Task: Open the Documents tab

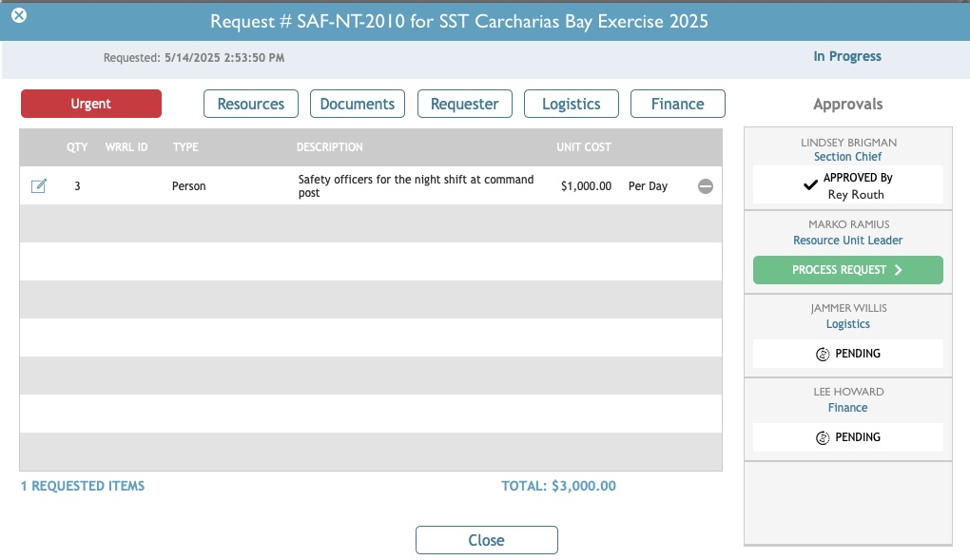Action: point(357,103)
